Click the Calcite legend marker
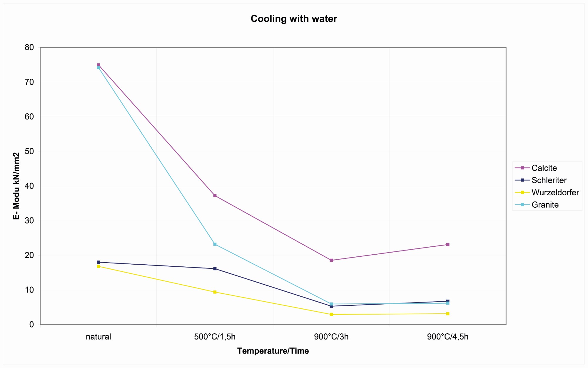Viewport: 588px width, 368px height. click(x=522, y=168)
